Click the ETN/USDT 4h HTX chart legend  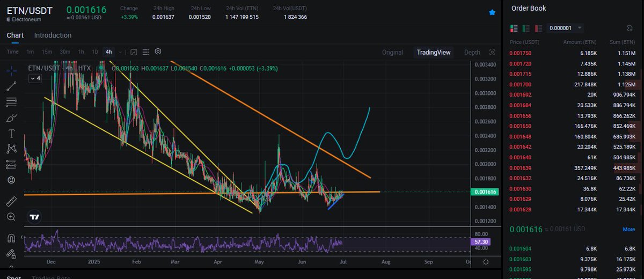[59, 68]
